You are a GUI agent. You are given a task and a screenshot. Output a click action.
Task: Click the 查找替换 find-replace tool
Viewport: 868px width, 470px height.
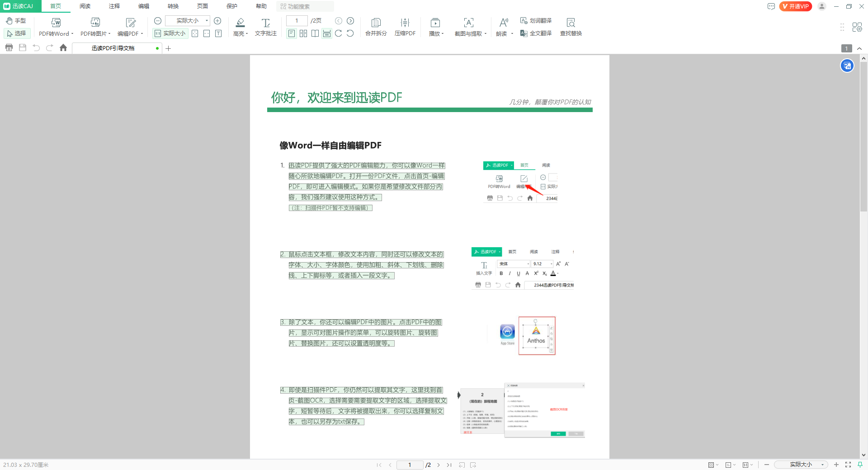571,26
